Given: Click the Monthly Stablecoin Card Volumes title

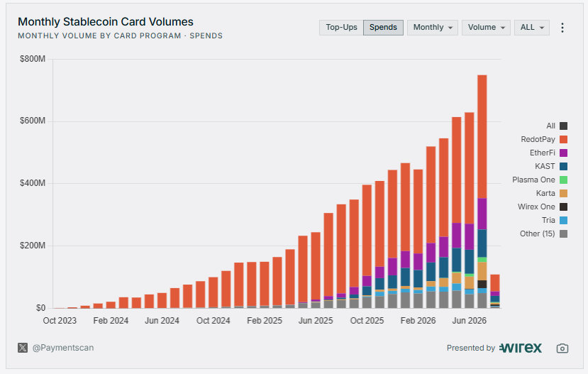Looking at the screenshot, I should (106, 22).
